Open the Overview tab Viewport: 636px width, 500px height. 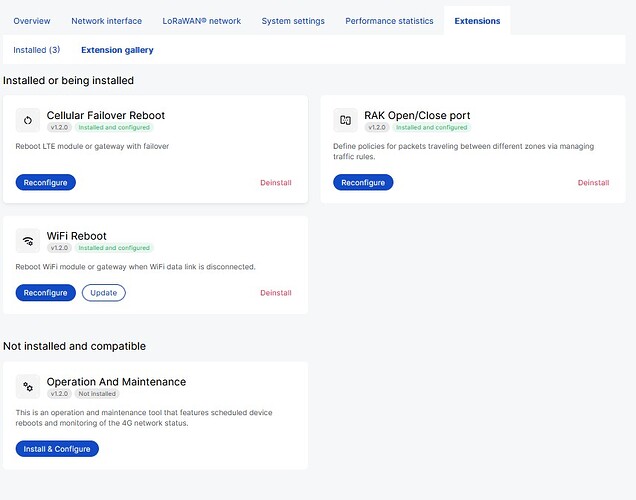click(x=32, y=21)
